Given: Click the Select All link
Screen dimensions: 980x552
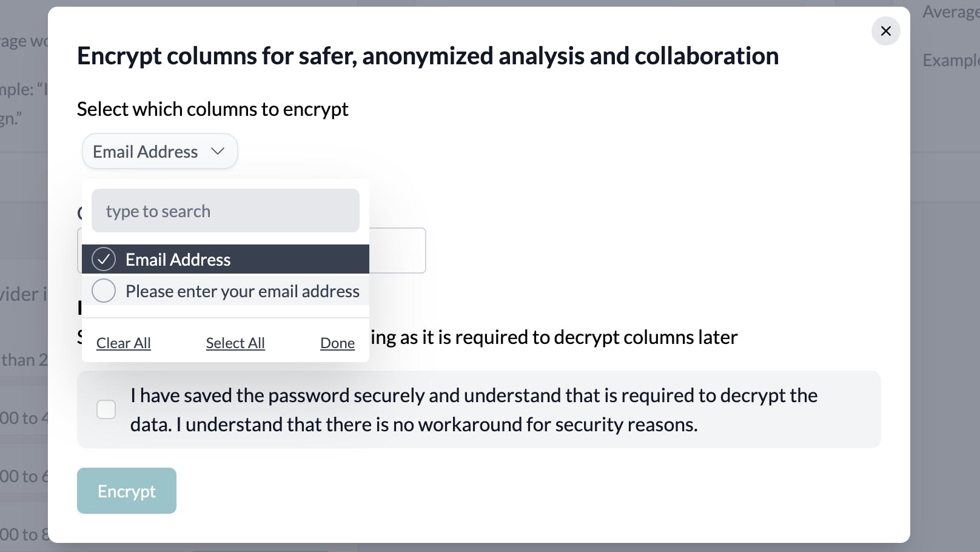Looking at the screenshot, I should point(235,343).
